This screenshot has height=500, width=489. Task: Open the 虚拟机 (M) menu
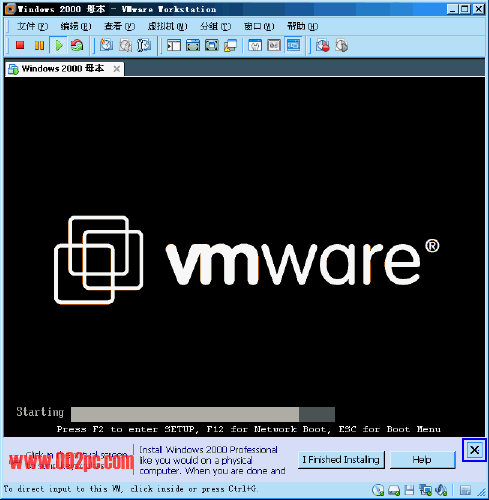[167, 26]
